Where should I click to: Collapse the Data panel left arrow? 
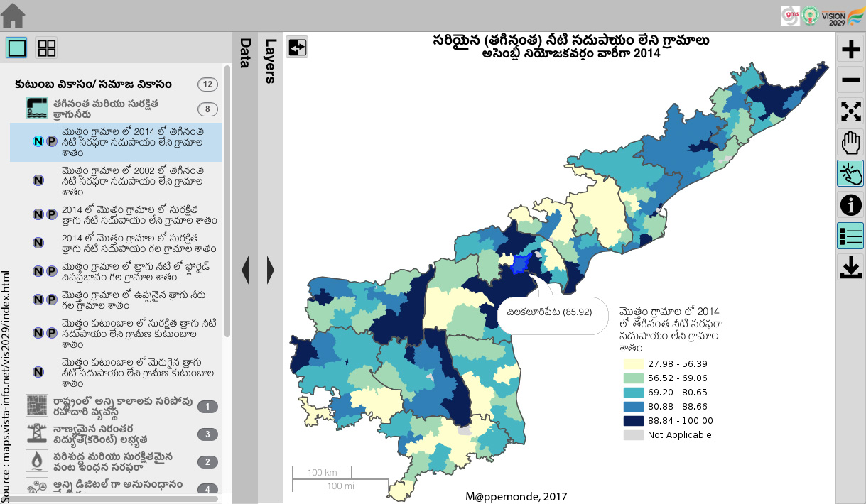[245, 270]
